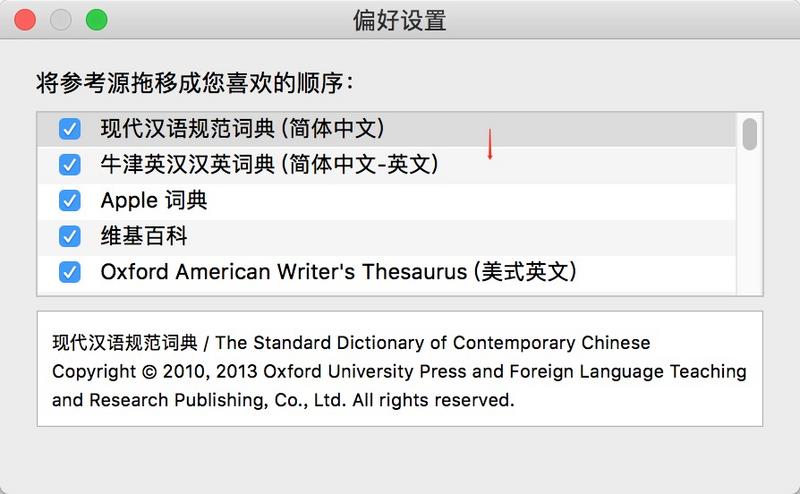Image resolution: width=800 pixels, height=494 pixels.
Task: Select the 牛津英汉汉英词典 (简体中文-英文) row
Action: (387, 165)
